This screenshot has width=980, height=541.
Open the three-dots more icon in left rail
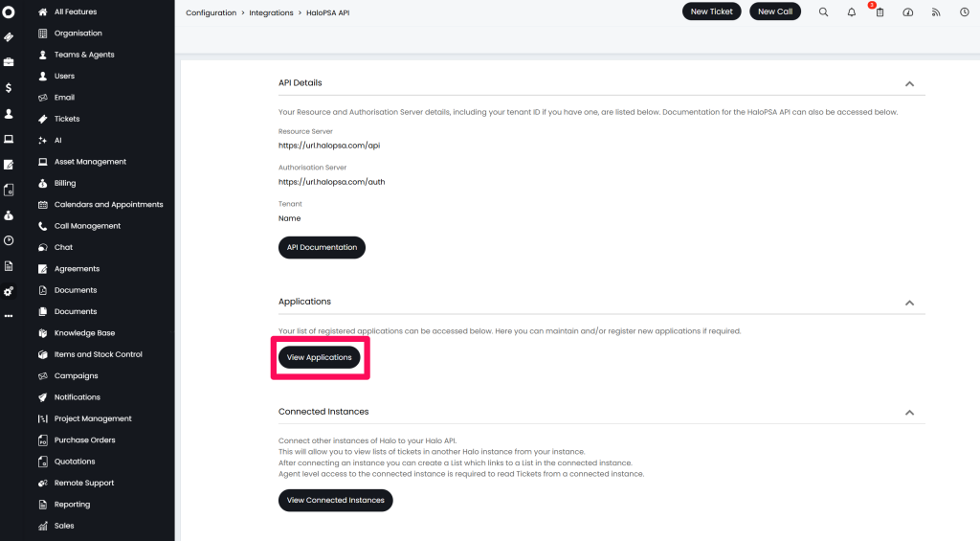[8, 316]
